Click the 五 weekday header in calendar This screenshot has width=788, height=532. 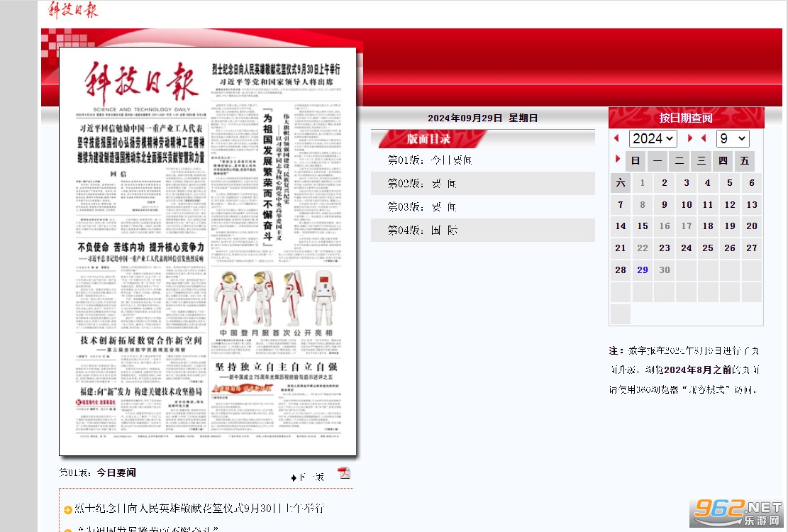coord(745,161)
